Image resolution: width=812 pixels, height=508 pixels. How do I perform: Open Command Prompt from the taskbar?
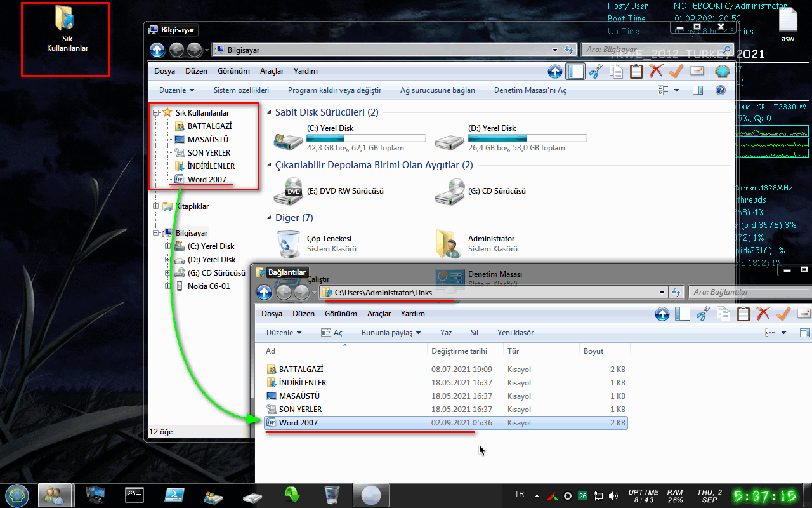(x=134, y=495)
